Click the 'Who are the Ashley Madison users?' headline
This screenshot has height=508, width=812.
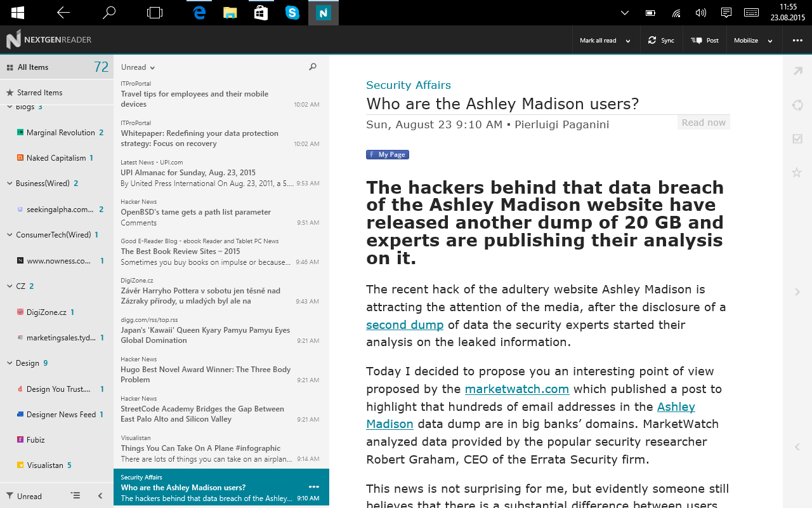pos(502,104)
